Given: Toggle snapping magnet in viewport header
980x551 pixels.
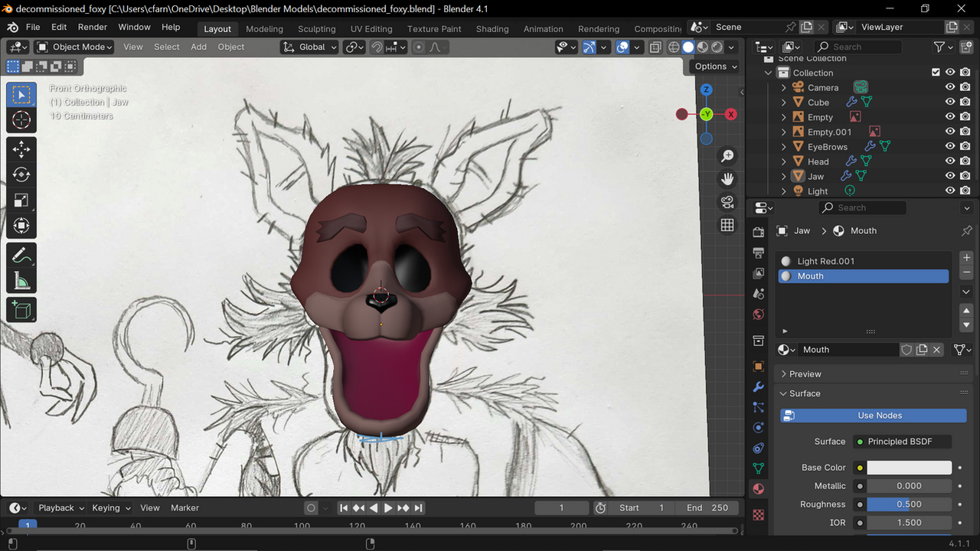Looking at the screenshot, I should pos(377,47).
